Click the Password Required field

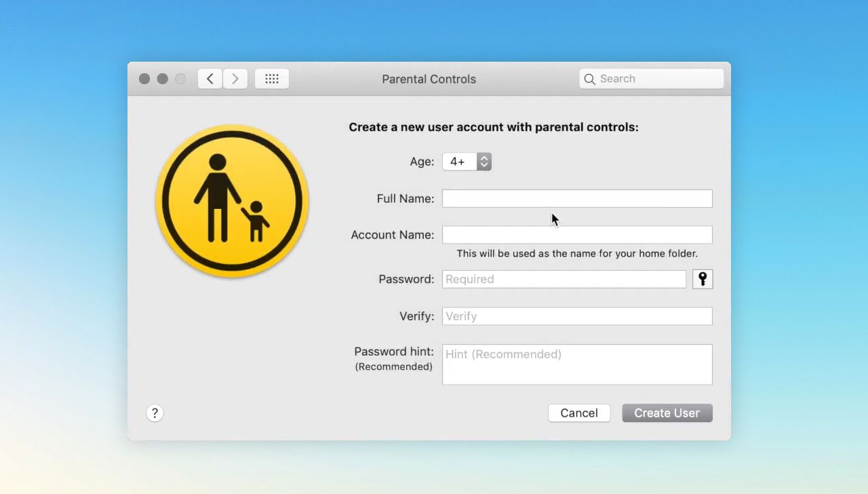tap(564, 279)
